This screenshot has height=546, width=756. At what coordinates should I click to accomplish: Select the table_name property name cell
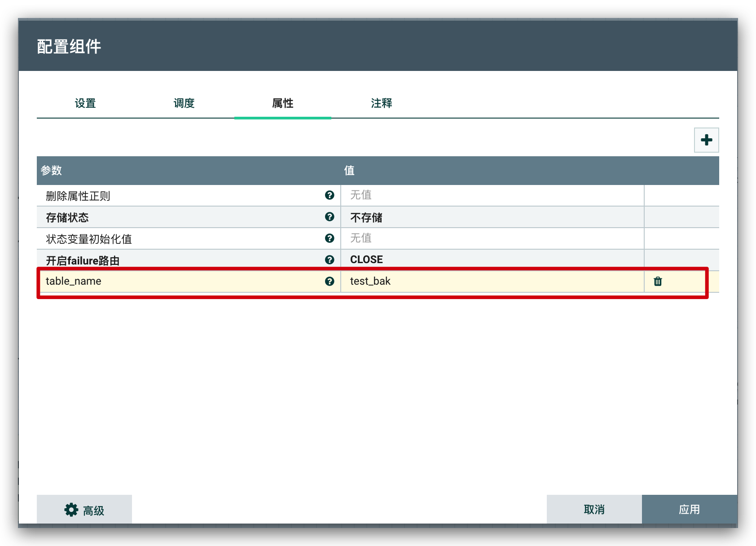[180, 282]
